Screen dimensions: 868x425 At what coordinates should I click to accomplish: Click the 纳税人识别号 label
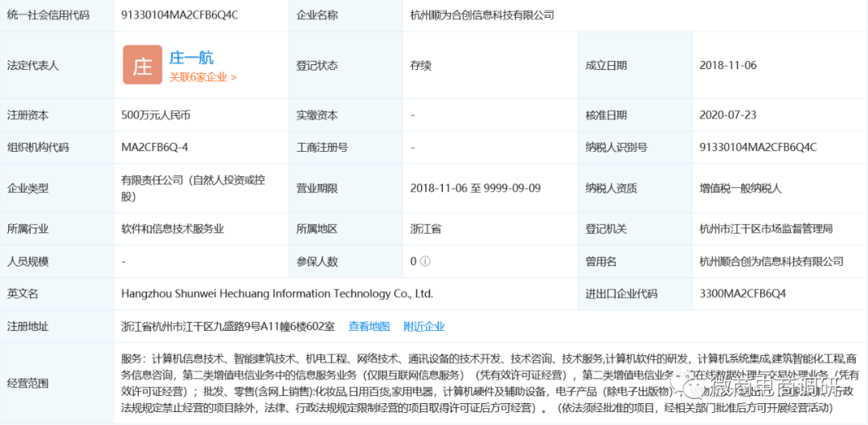point(616,147)
